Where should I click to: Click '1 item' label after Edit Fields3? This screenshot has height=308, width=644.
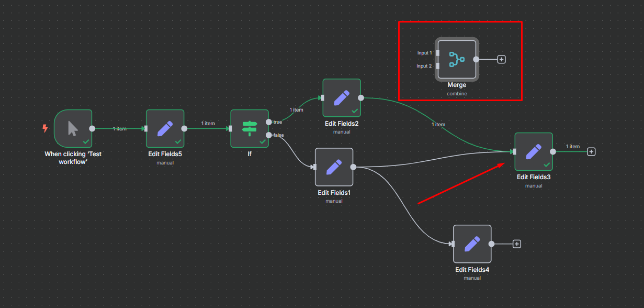573,147
